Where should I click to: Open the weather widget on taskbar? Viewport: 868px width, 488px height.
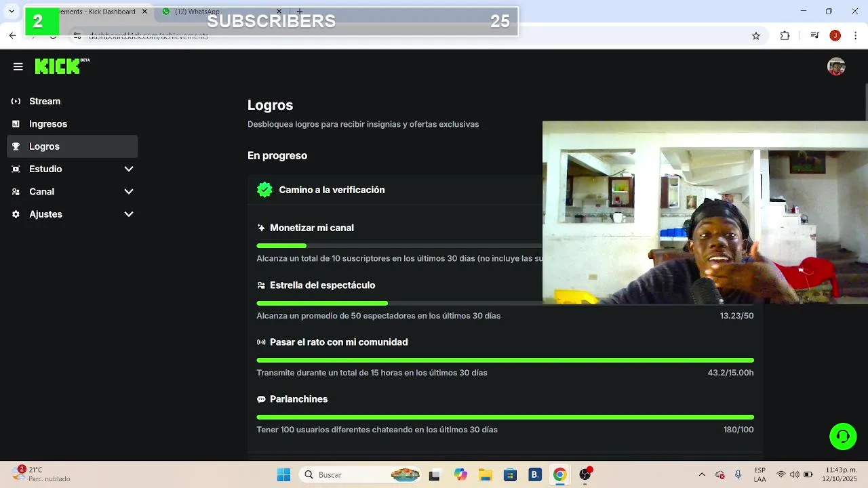pyautogui.click(x=42, y=474)
